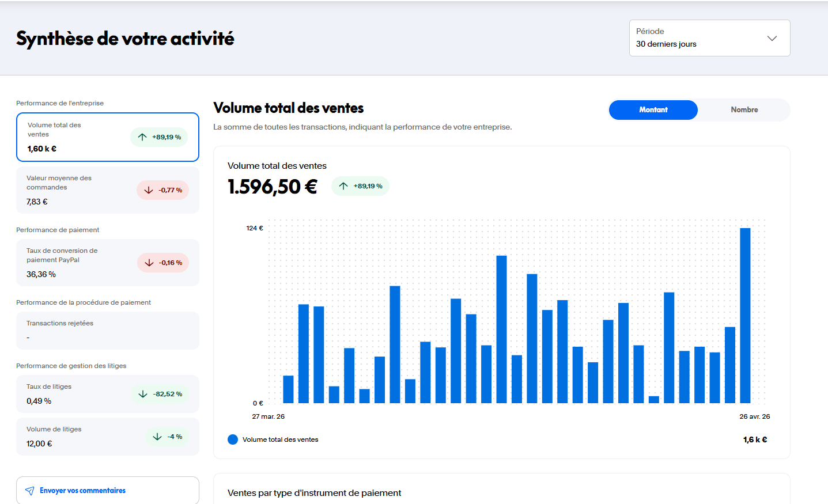Click the first chart bar after 27 mar. 26

[x=288, y=389]
